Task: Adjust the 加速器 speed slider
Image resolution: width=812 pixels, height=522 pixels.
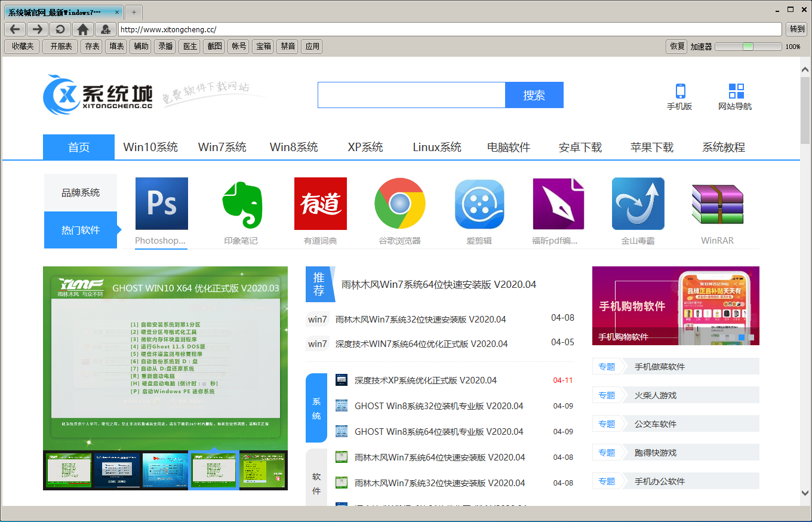Action: (748, 47)
